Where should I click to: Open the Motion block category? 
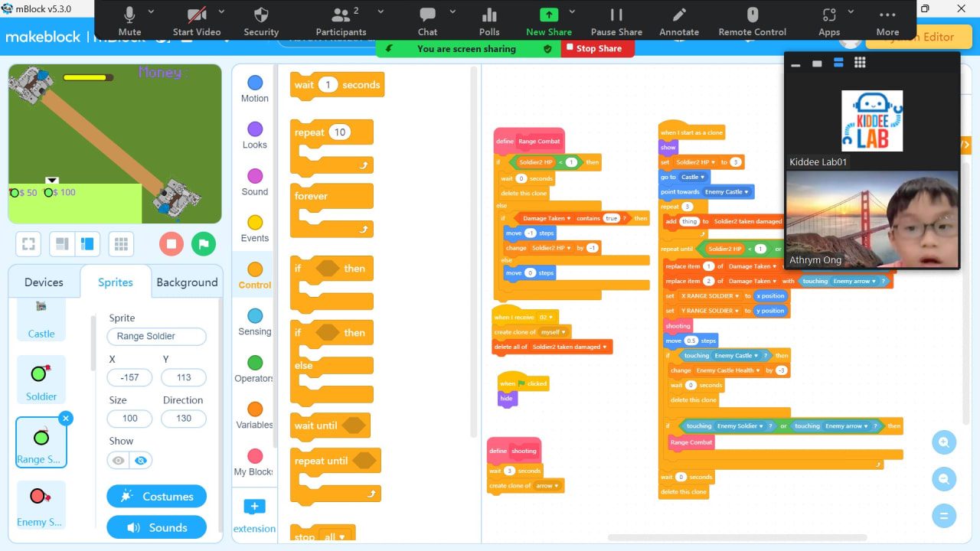255,89
